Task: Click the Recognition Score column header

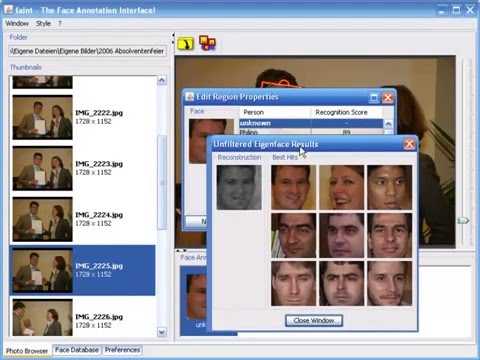Action: [x=347, y=112]
